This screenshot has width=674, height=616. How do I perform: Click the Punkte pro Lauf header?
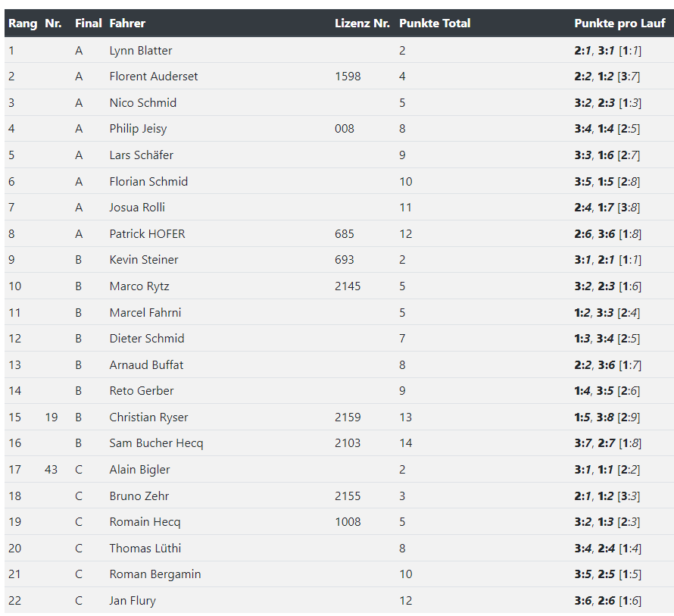619,23
